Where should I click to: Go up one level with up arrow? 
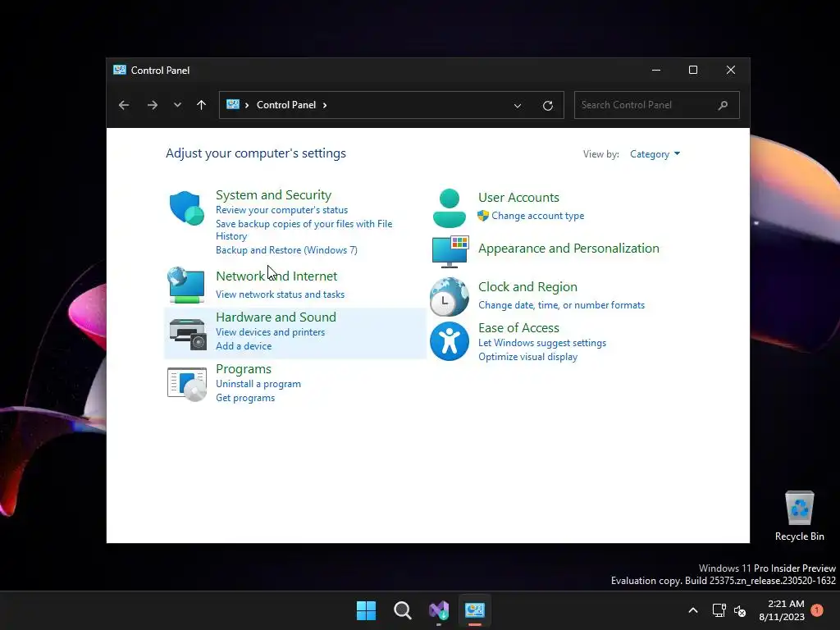[202, 105]
